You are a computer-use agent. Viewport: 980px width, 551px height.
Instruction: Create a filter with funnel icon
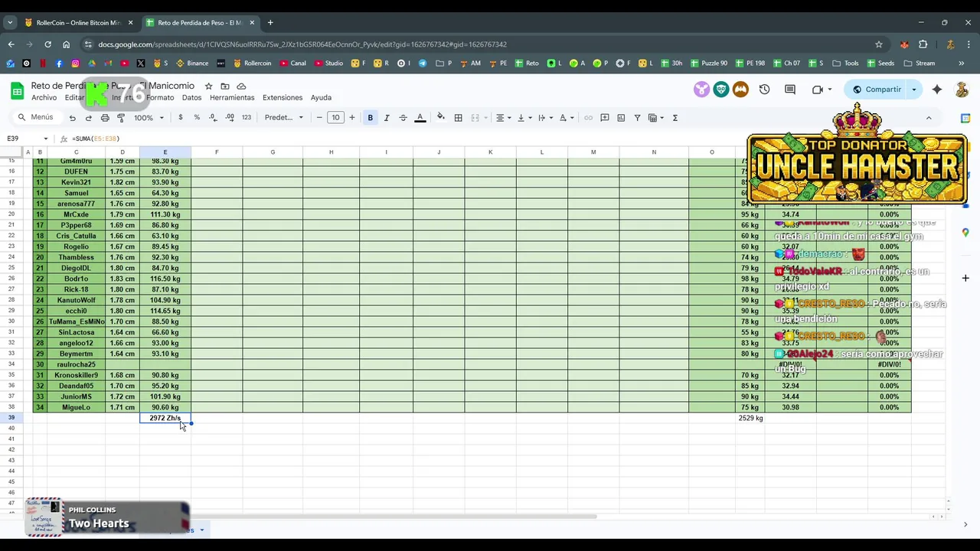coord(637,118)
